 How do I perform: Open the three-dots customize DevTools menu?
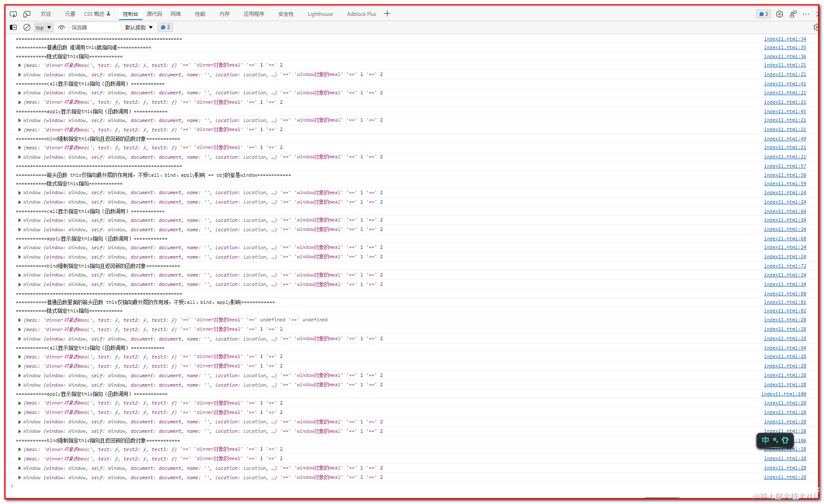[x=806, y=14]
